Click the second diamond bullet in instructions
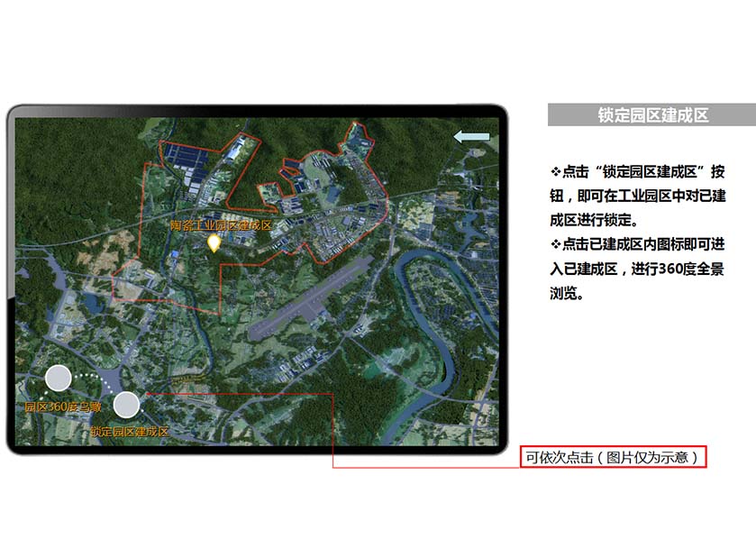This screenshot has width=756, height=539. point(554,244)
